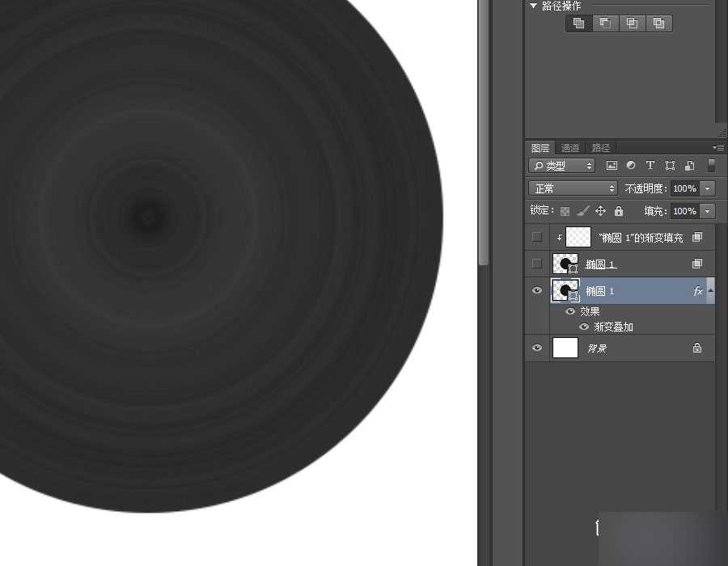Open the 不透明度 opacity slider dropdown

[708, 188]
